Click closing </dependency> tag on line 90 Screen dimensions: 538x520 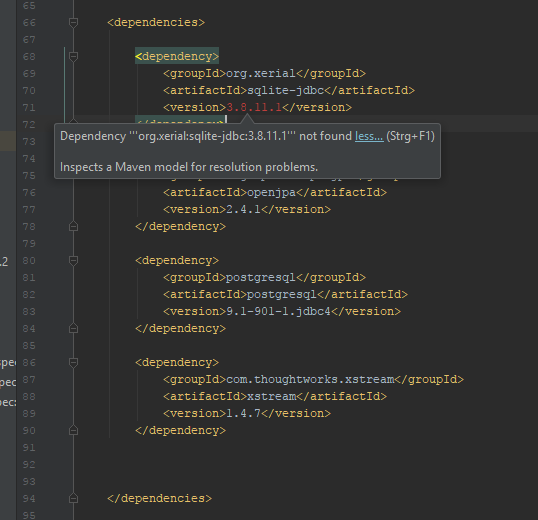pyautogui.click(x=180, y=430)
